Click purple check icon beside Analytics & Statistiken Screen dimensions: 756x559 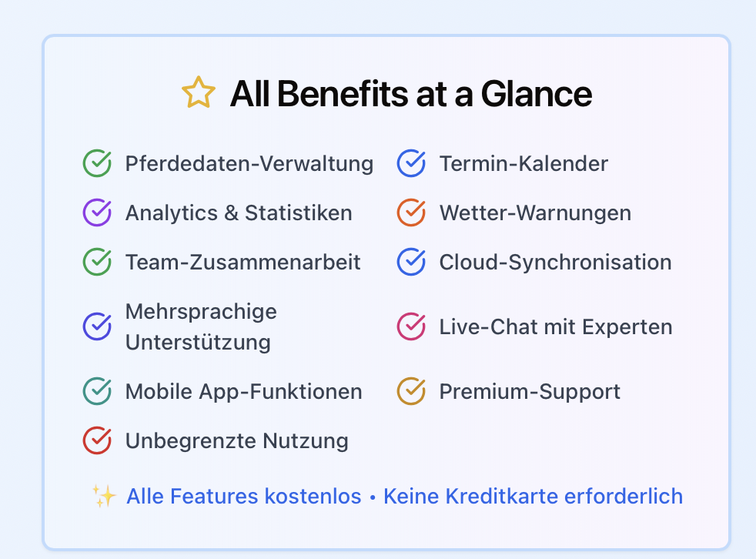click(x=97, y=213)
